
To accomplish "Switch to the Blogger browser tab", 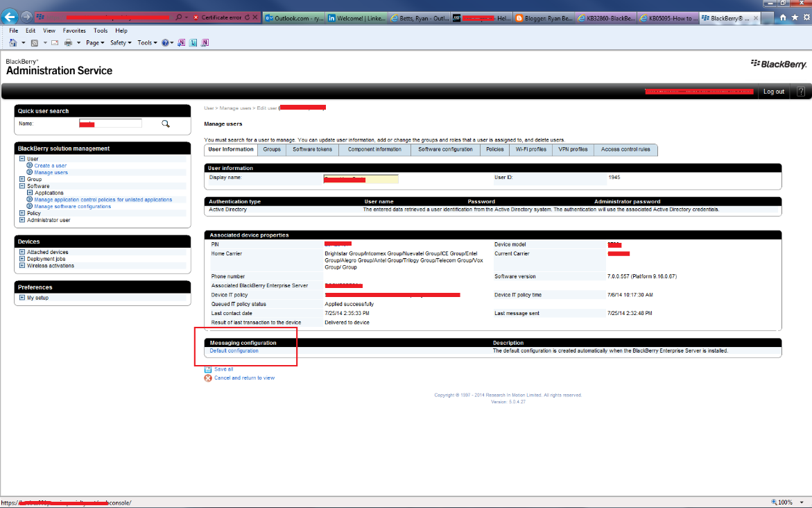I will [x=544, y=17].
